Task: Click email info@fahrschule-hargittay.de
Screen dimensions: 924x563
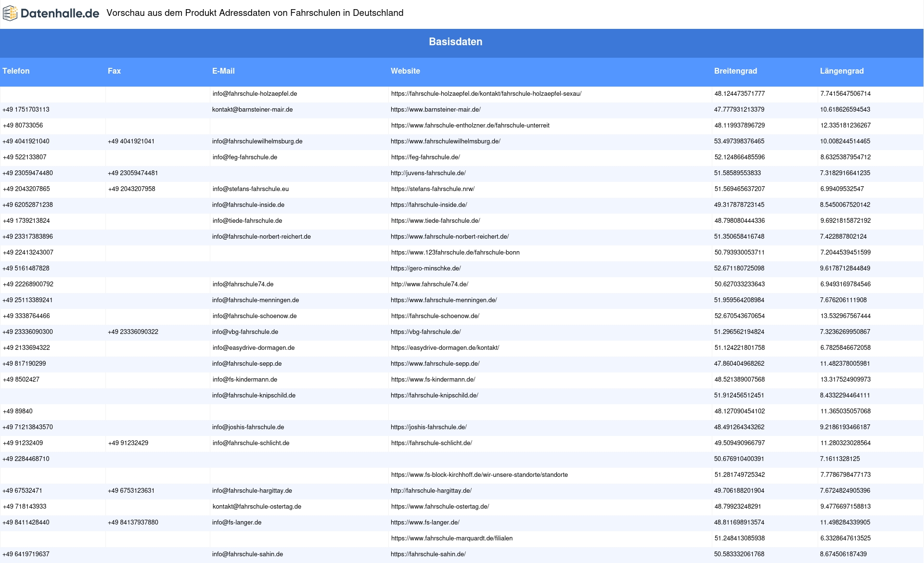Action: tap(252, 491)
